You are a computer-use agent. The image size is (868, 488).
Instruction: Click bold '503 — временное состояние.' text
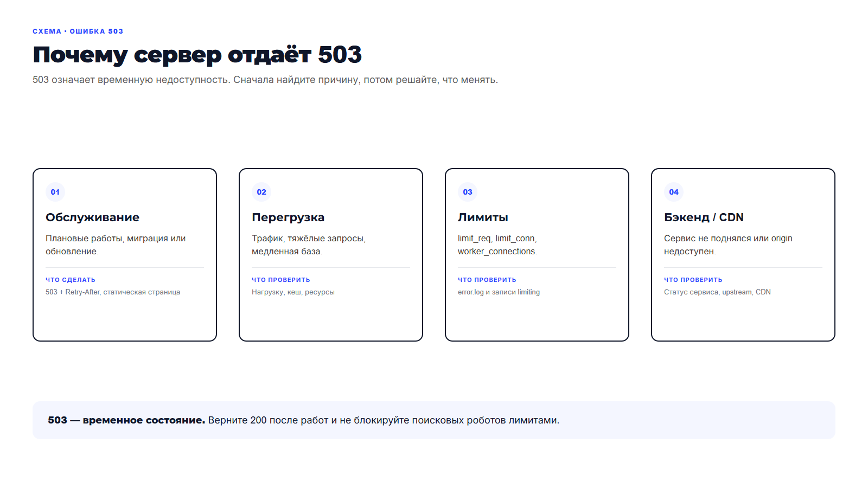click(126, 420)
